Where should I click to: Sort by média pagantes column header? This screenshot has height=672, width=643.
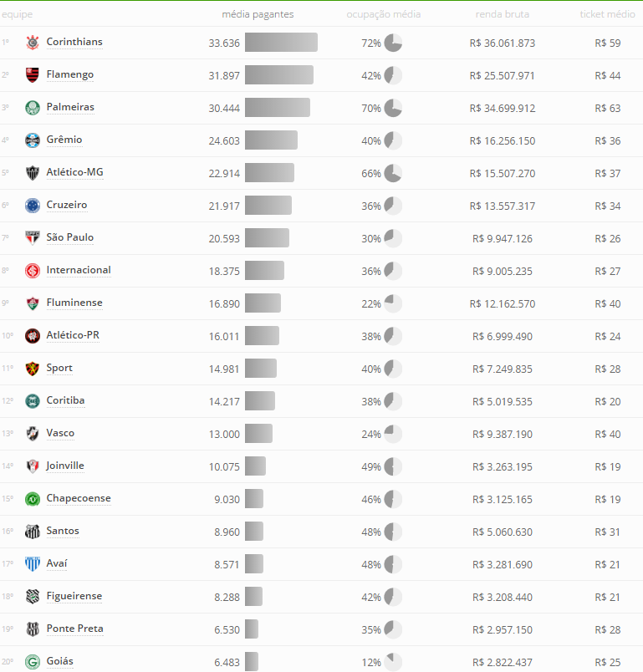(258, 14)
